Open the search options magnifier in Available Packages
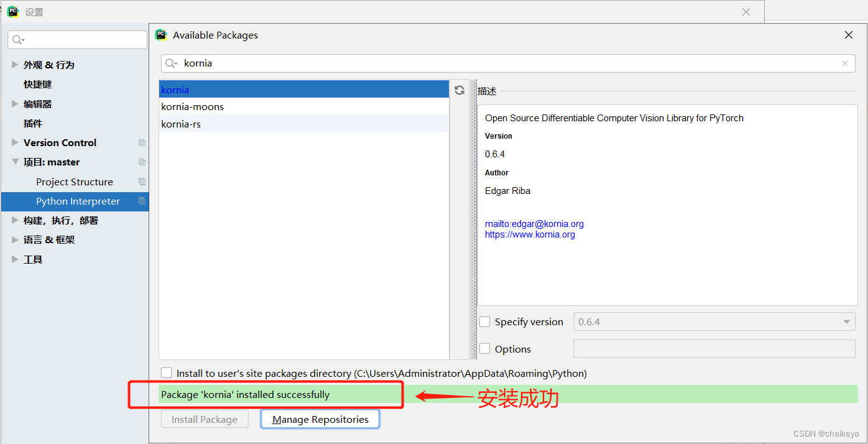The height and width of the screenshot is (444, 868). coord(172,63)
